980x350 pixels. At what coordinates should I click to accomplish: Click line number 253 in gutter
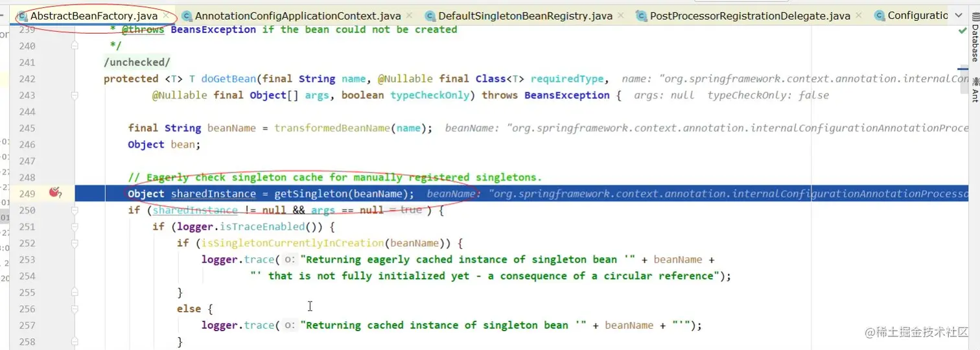26,259
